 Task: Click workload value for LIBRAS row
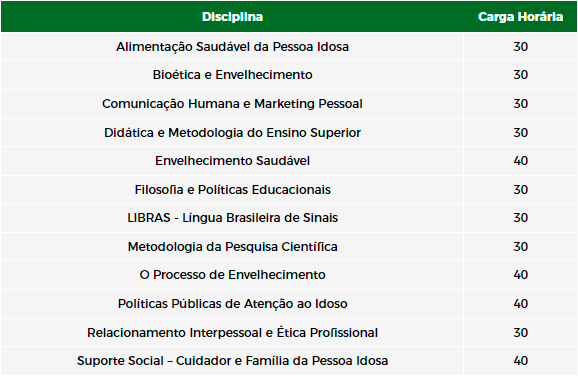[x=520, y=218]
